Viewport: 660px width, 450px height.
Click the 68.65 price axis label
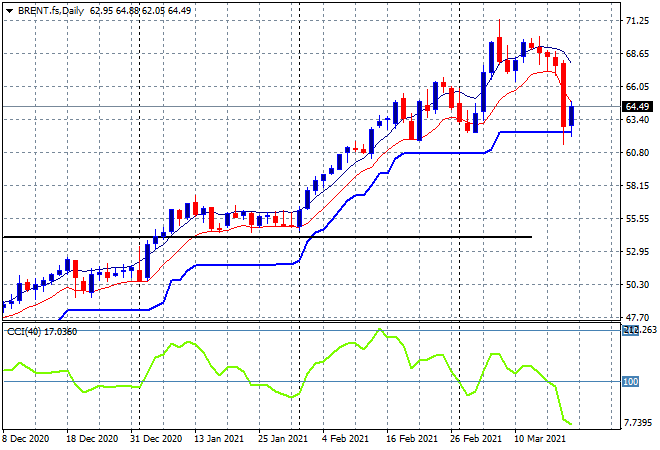[x=637, y=53]
